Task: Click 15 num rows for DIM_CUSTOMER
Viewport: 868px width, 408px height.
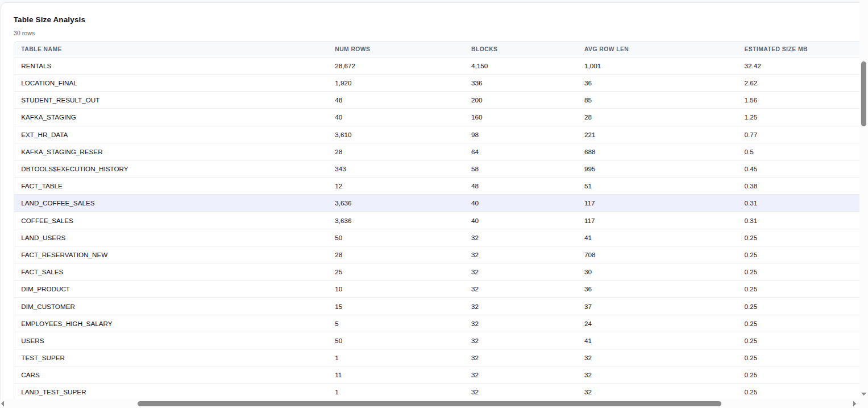Action: [339, 307]
